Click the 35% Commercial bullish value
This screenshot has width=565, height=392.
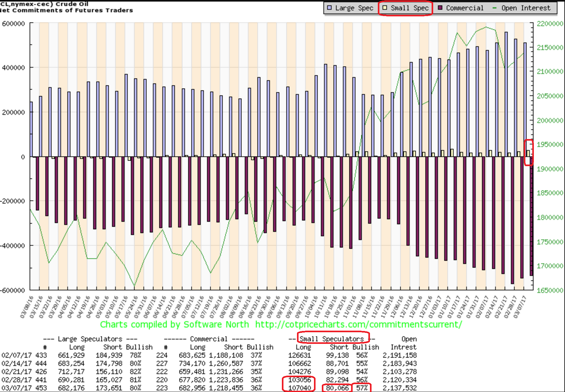point(256,372)
